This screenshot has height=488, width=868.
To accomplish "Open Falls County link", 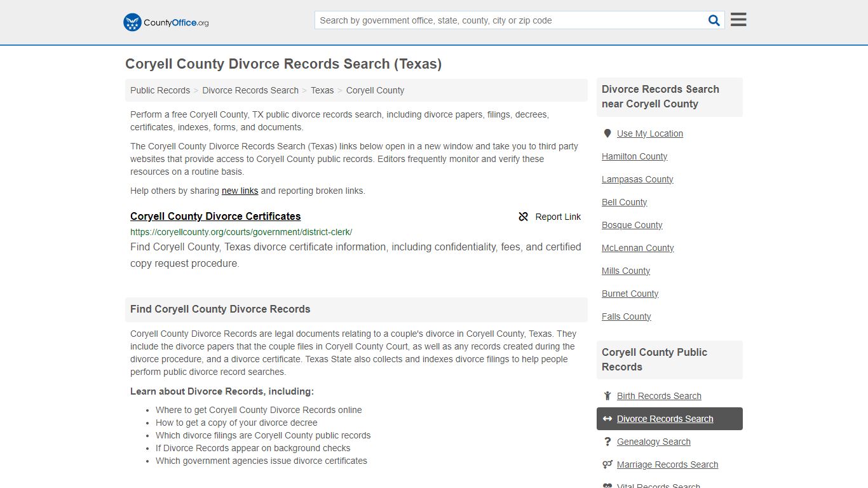I will (x=626, y=316).
